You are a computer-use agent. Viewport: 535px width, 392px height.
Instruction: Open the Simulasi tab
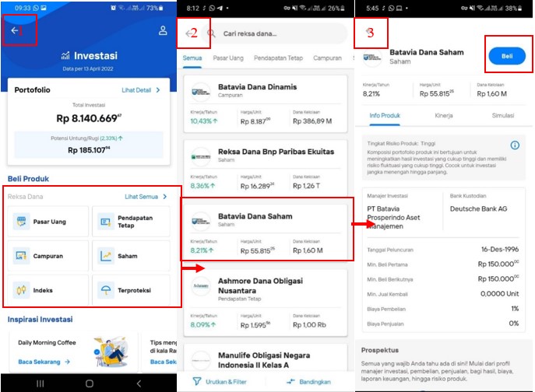pos(502,116)
